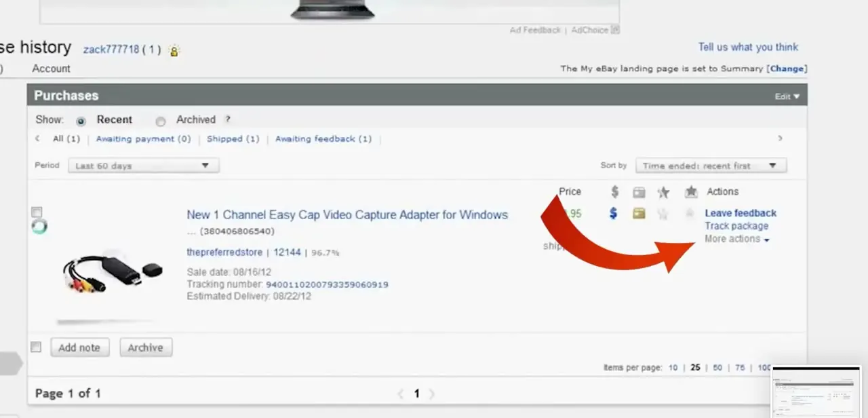Click the dollar sign column header icon
The height and width of the screenshot is (418, 868).
(614, 192)
